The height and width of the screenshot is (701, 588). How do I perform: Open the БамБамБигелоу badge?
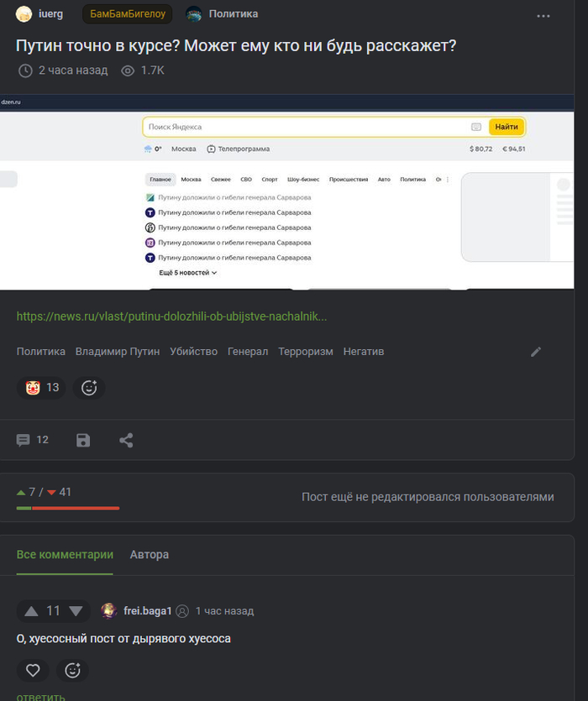tap(128, 14)
